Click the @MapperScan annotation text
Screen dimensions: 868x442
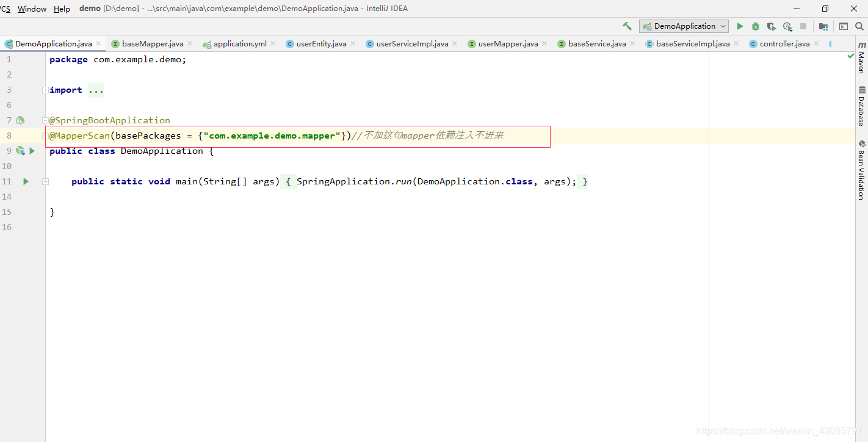pyautogui.click(x=79, y=136)
